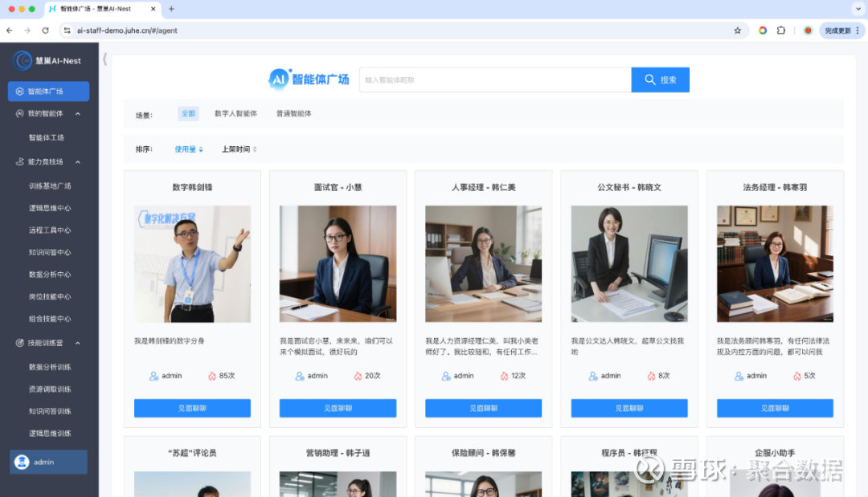
Task: Reload the page with refresh icon
Action: tap(45, 31)
